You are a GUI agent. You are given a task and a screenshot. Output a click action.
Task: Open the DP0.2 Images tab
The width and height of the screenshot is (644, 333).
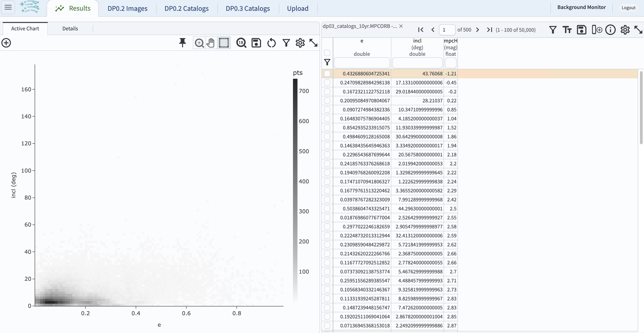tap(128, 8)
